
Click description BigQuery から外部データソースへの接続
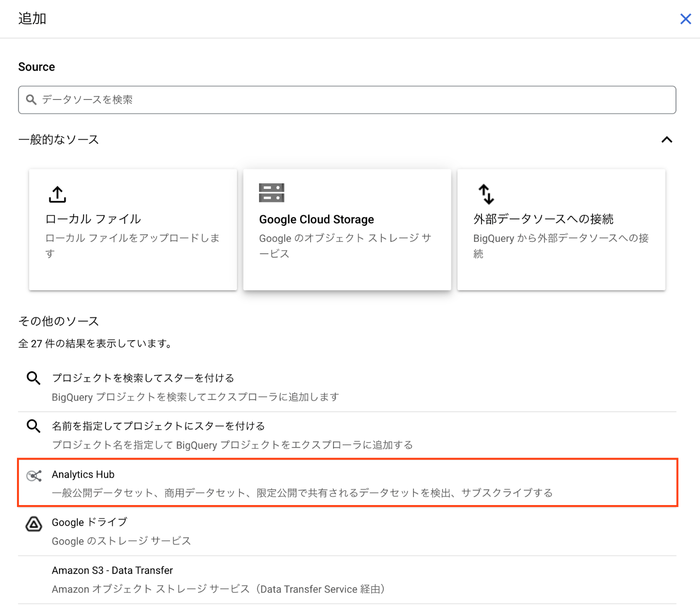[x=561, y=246]
